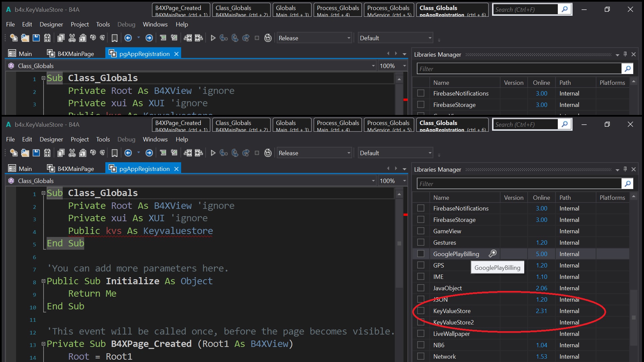Click the restart circular icon in lower toolbar
The height and width of the screenshot is (362, 644).
pos(268,153)
